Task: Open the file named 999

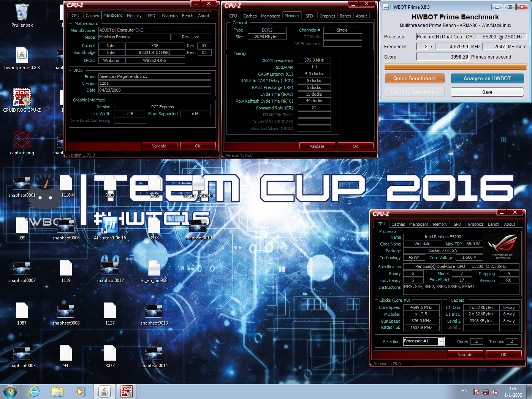Action: pos(22,229)
